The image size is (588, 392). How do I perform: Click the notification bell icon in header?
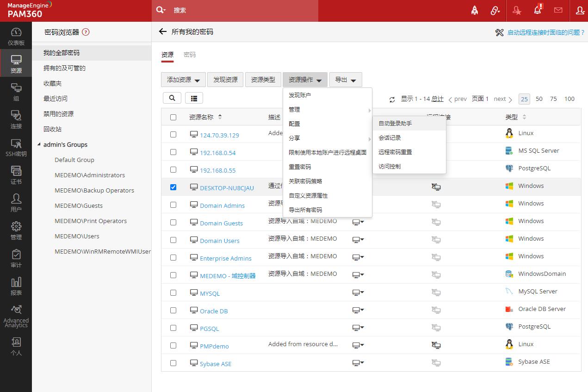coord(538,10)
